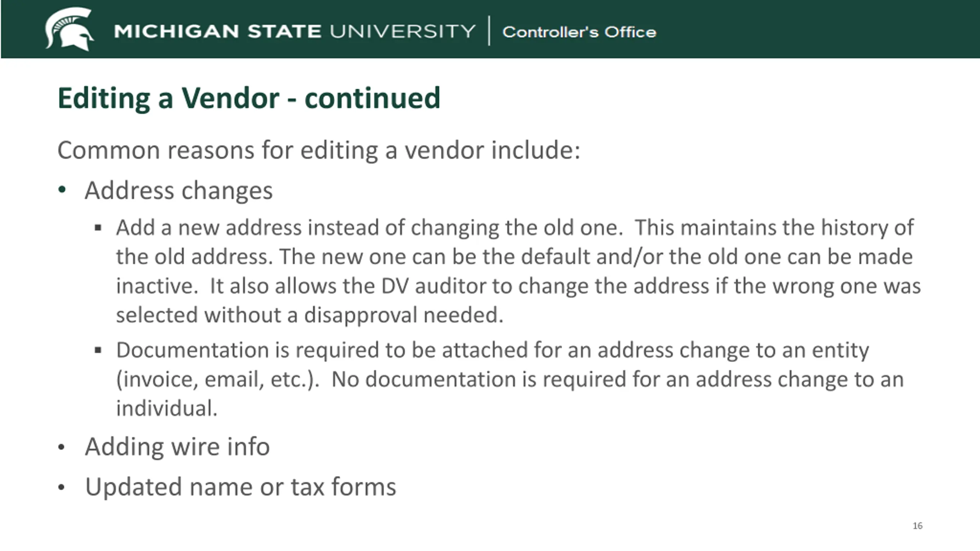Click the bullet beside Updated name or tax forms
The height and width of the screenshot is (551, 980).
tap(62, 487)
